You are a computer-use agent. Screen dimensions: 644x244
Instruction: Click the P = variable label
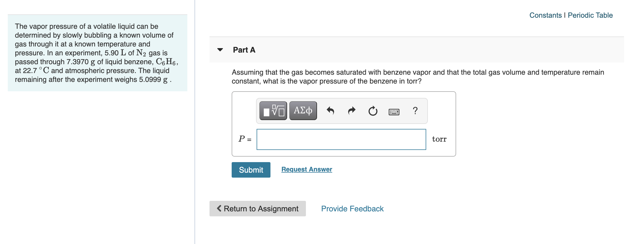tap(245, 139)
